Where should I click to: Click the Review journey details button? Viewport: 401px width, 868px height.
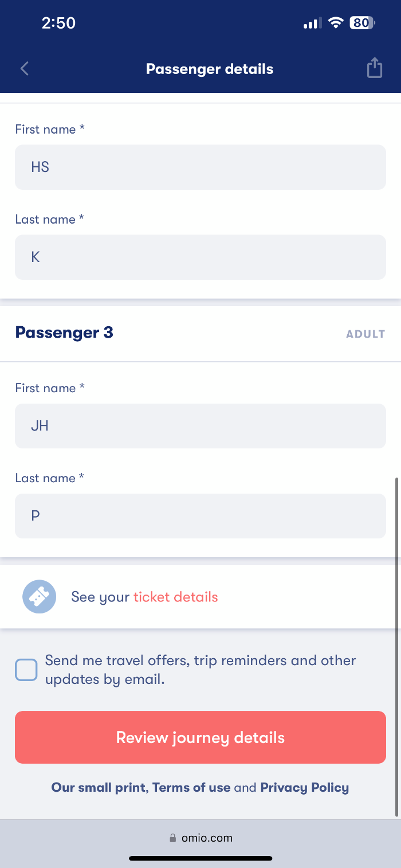pyautogui.click(x=200, y=737)
